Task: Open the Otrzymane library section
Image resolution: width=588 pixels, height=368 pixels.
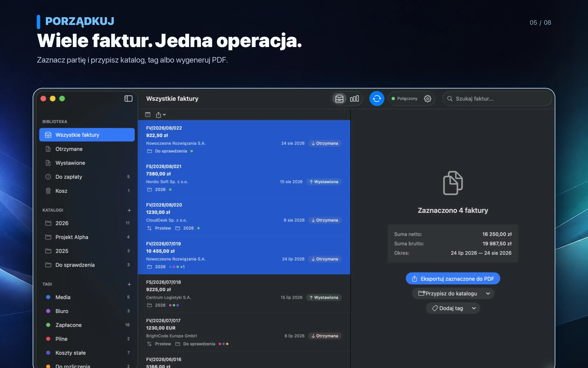Action: point(87,149)
